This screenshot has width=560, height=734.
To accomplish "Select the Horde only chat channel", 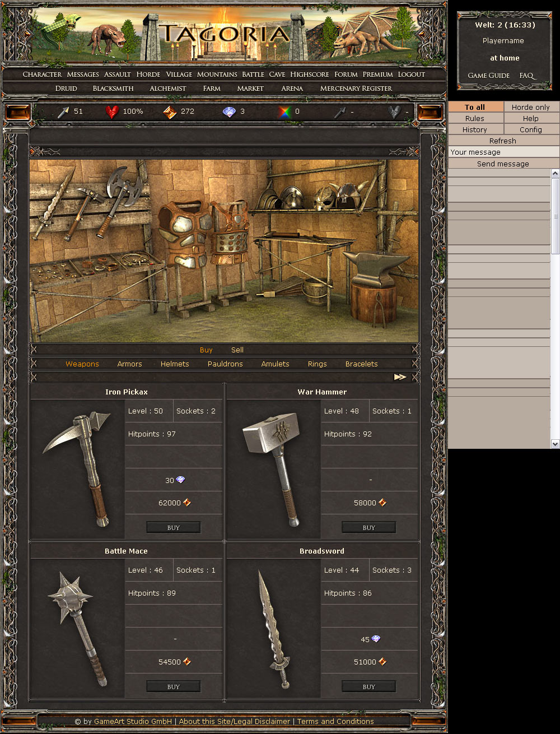I will click(531, 107).
